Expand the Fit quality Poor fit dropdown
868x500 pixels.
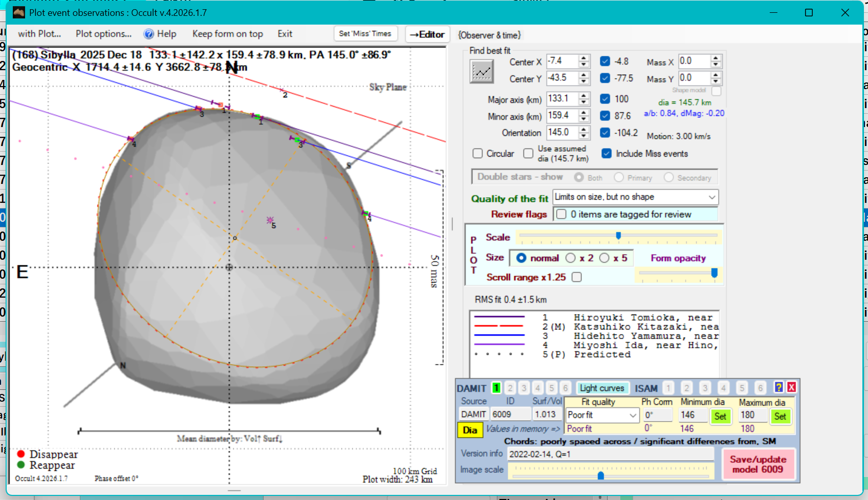(633, 415)
